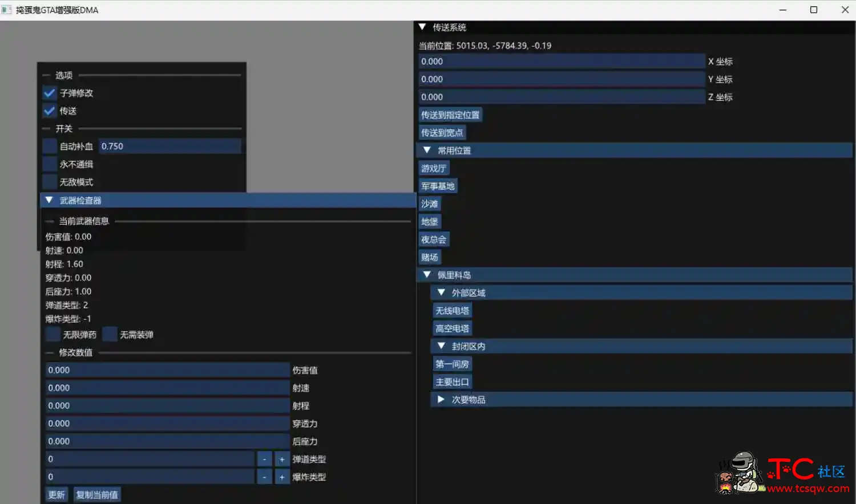Click the 伤害值 input field
Viewport: 856px width, 504px height.
tap(168, 370)
